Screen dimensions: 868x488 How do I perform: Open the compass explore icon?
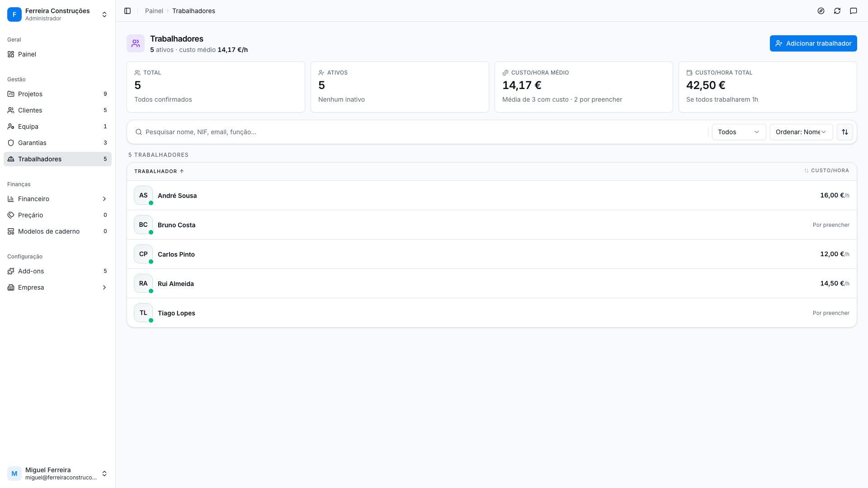tap(821, 11)
